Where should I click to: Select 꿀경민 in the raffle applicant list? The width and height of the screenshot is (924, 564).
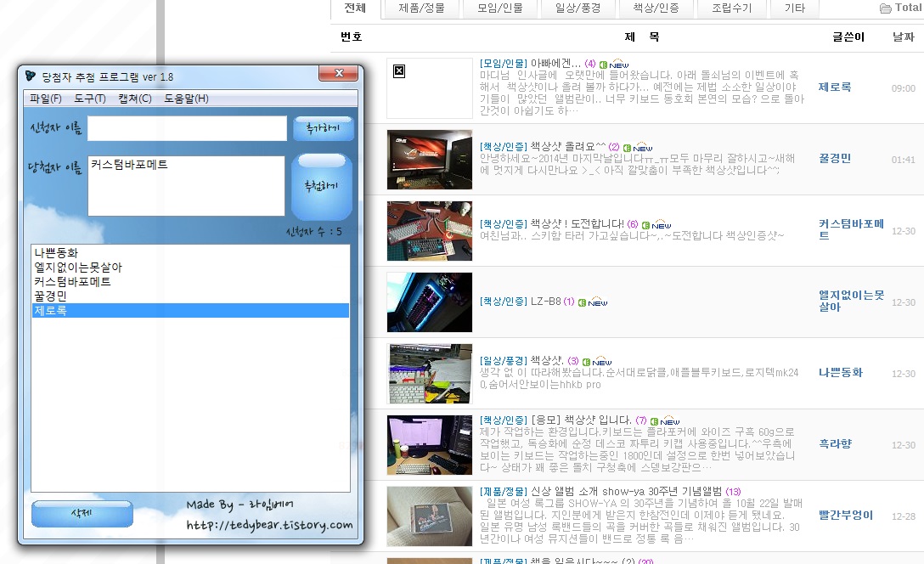190,296
